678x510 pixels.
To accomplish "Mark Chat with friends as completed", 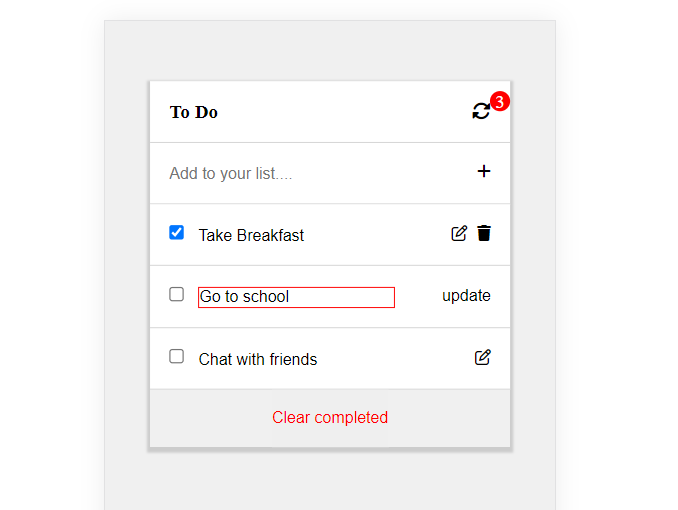I will (x=177, y=356).
